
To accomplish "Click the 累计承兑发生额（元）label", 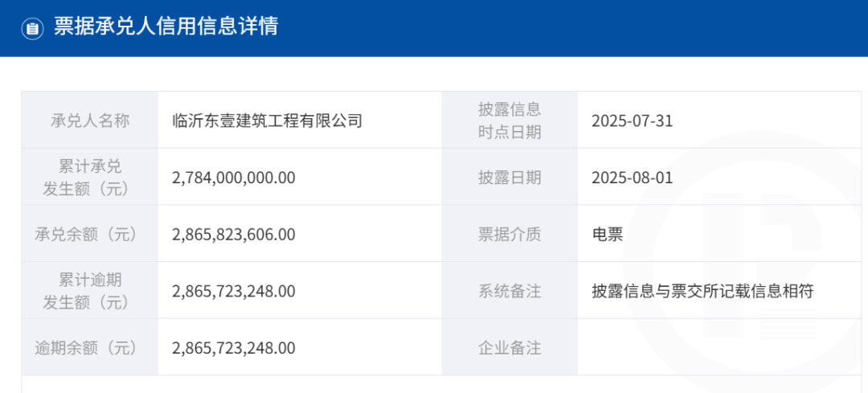I will point(90,178).
